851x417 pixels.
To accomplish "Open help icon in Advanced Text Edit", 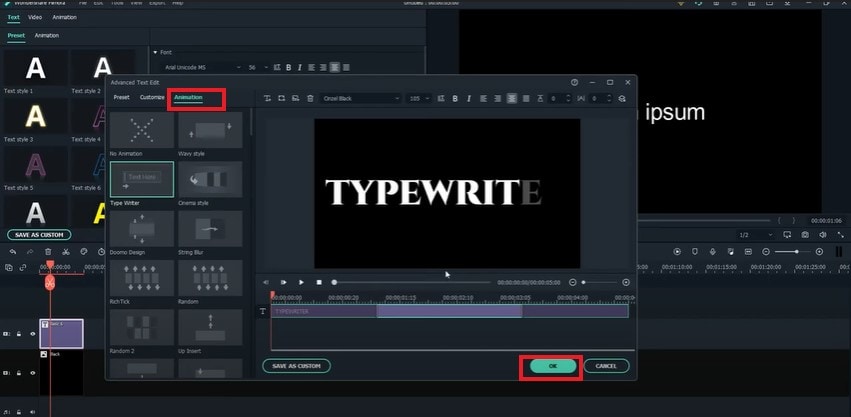I will coord(574,82).
